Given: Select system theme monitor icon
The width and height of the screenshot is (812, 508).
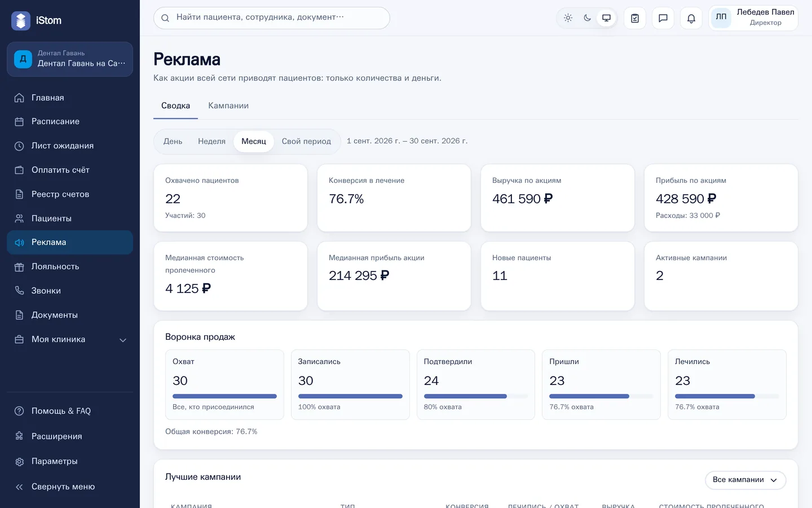Looking at the screenshot, I should [606, 18].
